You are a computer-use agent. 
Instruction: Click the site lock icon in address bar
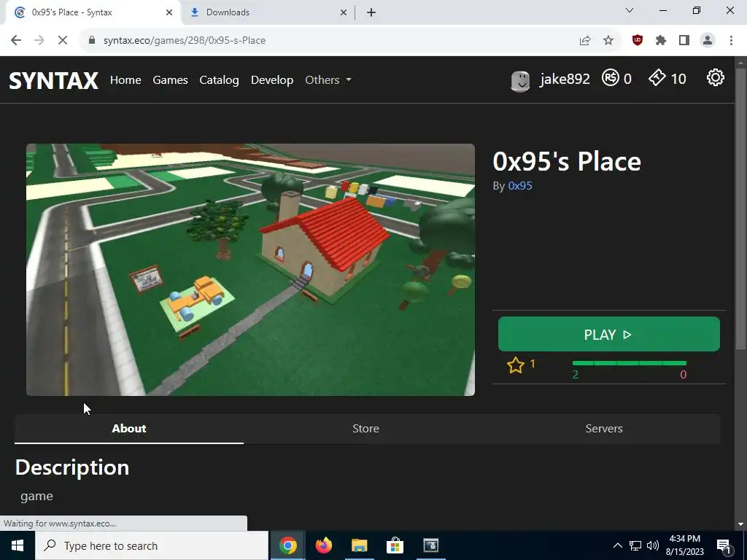[92, 41]
